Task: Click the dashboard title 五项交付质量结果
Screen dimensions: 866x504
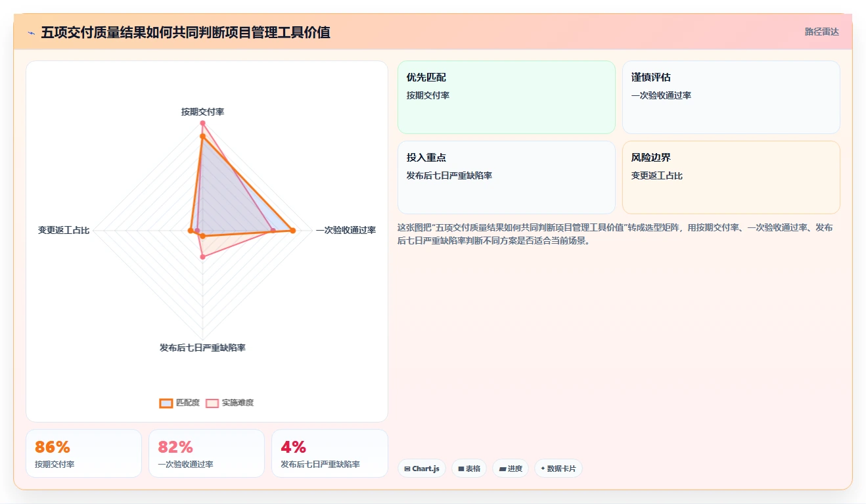Action: [x=185, y=32]
